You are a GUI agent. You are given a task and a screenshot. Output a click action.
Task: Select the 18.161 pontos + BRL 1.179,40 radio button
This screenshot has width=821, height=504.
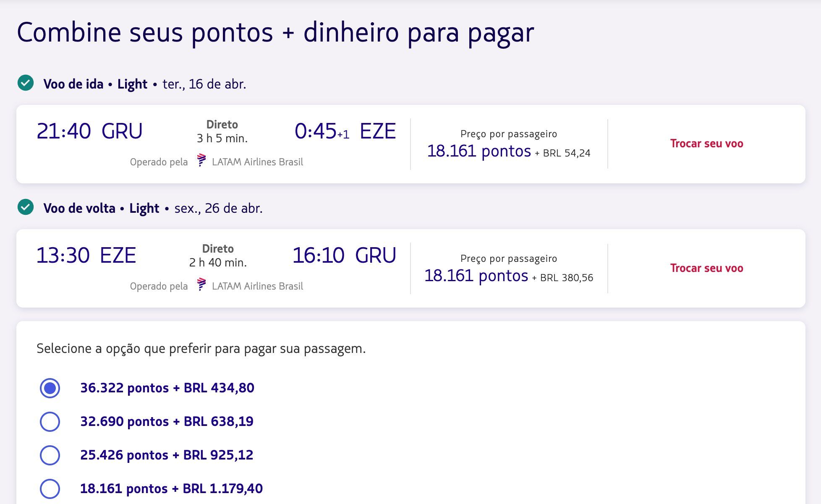(50, 489)
